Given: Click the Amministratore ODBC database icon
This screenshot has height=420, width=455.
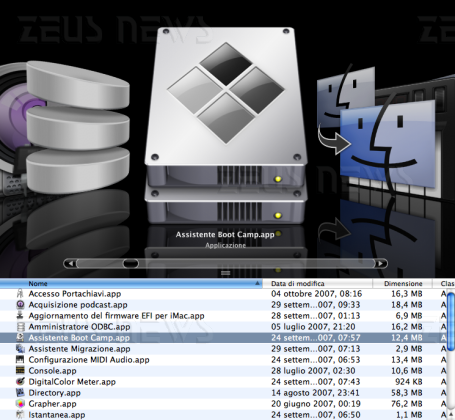Looking at the screenshot, I should pyautogui.click(x=20, y=327).
